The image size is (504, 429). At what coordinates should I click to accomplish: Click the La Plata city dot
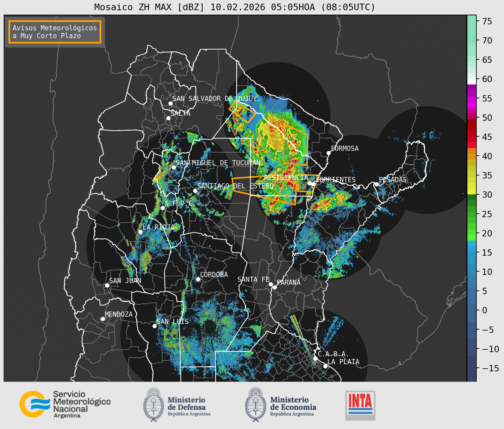pos(325,366)
